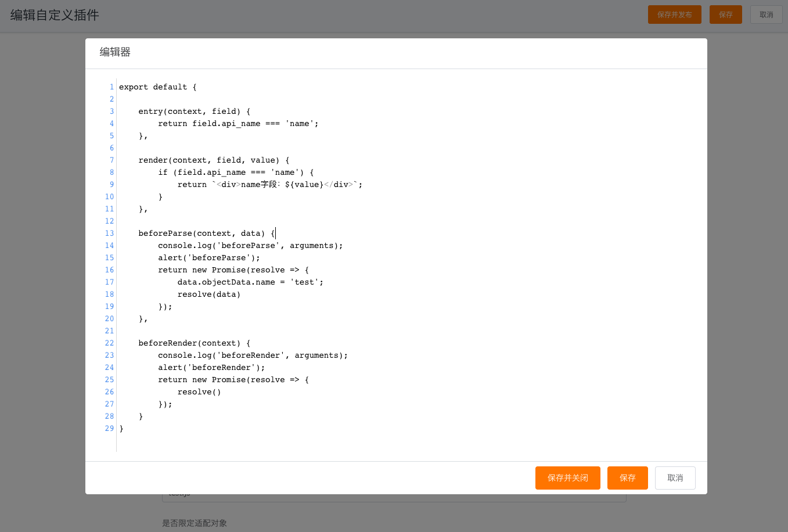This screenshot has height=532, width=788.
Task: Click line 'resolve(data)'
Action: pos(209,294)
